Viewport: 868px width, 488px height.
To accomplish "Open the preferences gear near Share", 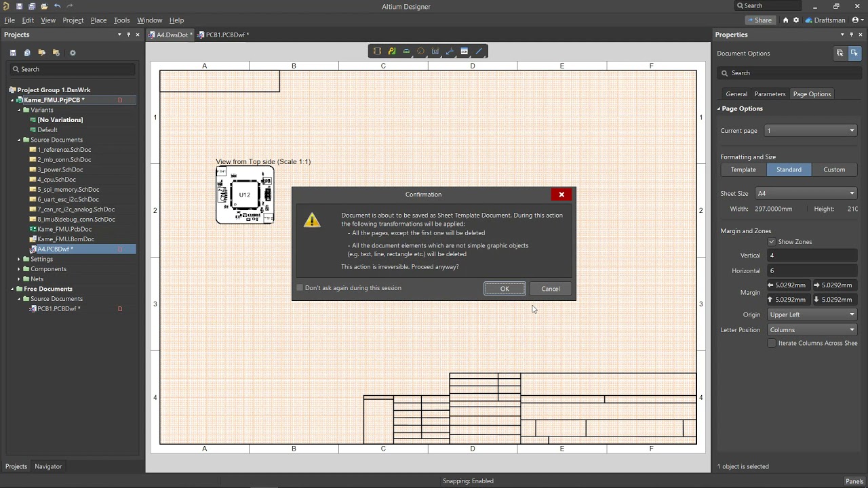I will (796, 20).
